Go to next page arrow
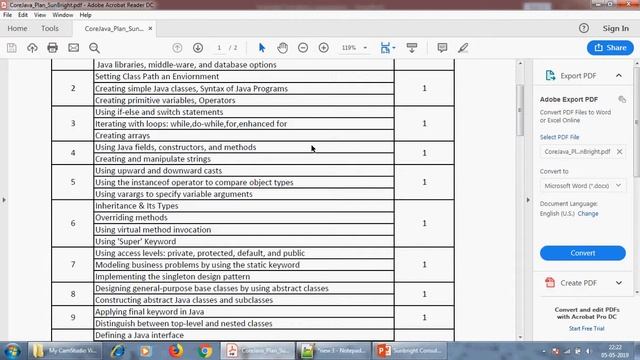 tap(198, 48)
